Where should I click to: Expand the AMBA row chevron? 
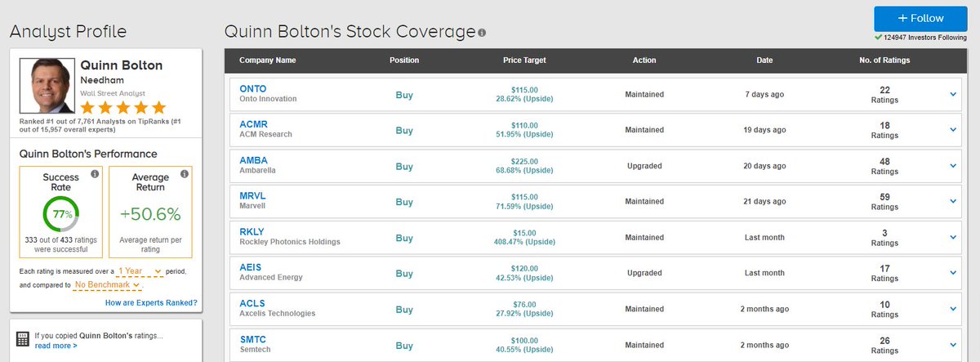click(x=953, y=165)
